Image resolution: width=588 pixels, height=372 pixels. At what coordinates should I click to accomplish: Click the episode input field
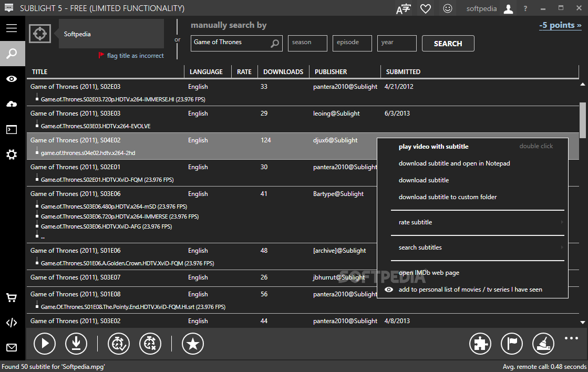click(352, 43)
